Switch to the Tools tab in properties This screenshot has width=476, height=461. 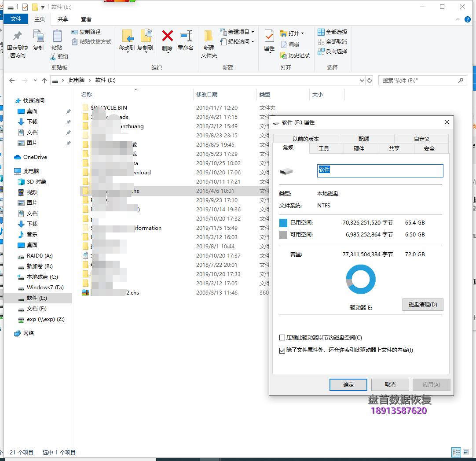click(x=324, y=148)
